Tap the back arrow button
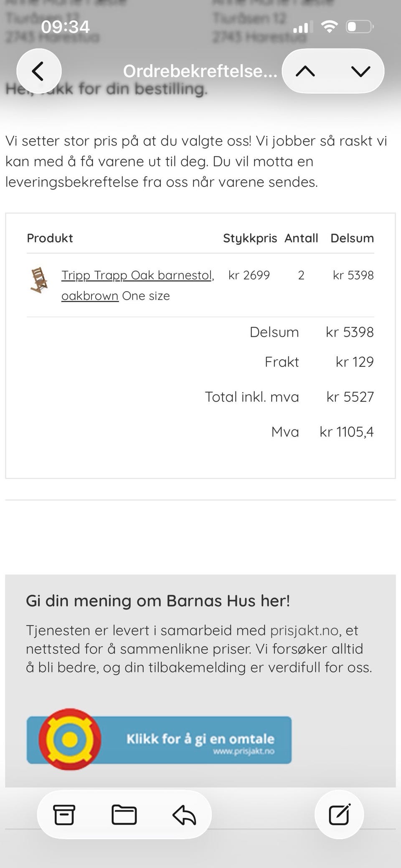Viewport: 401px width, 868px height. tap(39, 71)
